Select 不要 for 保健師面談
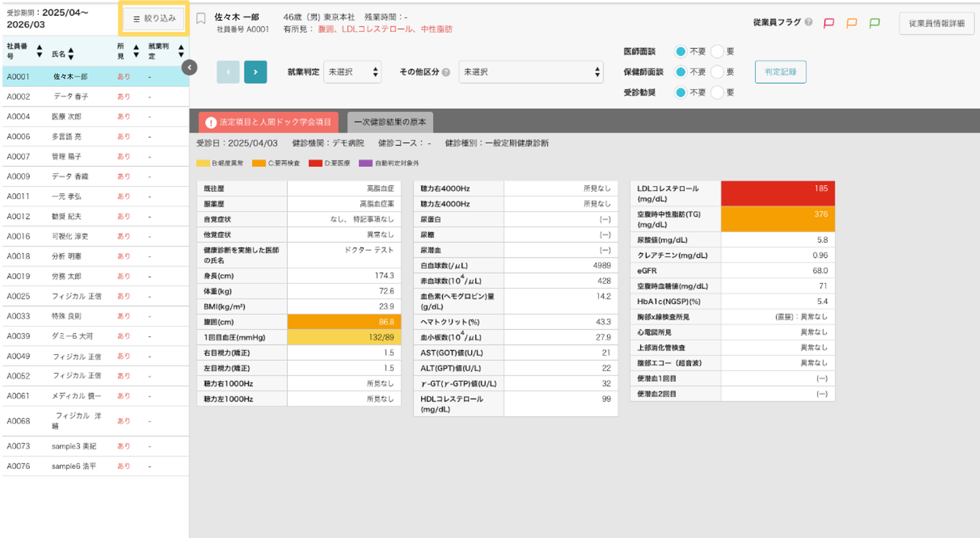Image resolution: width=980 pixels, height=538 pixels. (681, 72)
